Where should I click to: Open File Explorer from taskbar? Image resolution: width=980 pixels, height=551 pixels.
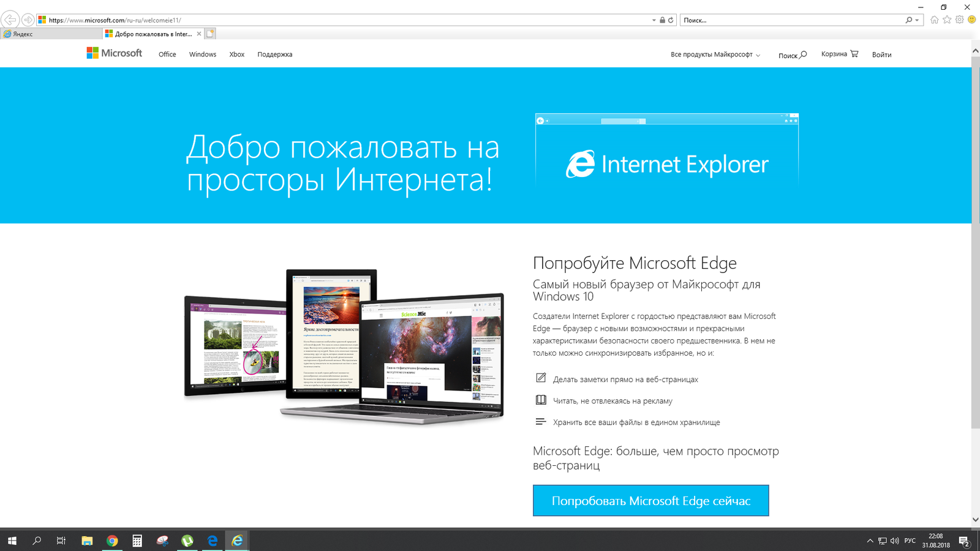point(87,541)
